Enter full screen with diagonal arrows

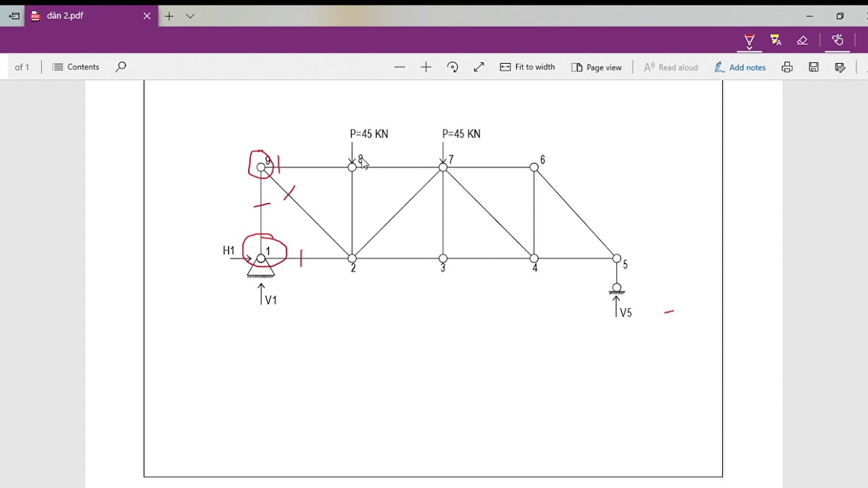479,67
